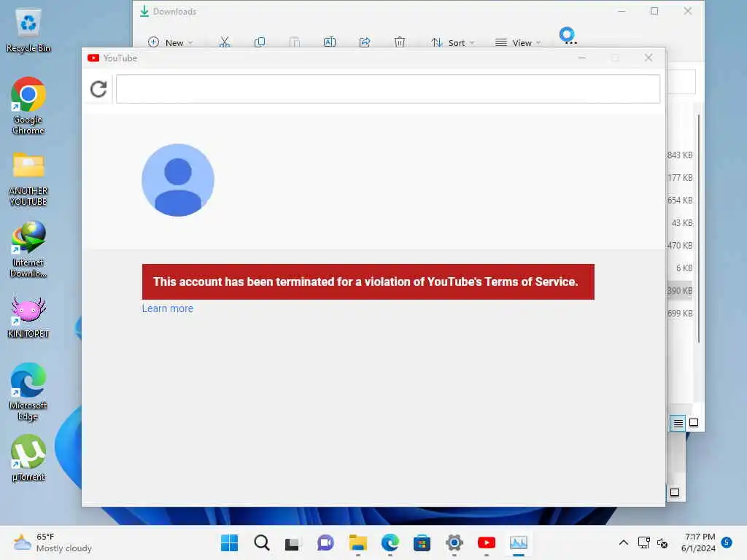Switch to YouTube app on taskbar
Viewport: 747px width, 560px height.
pos(487,542)
